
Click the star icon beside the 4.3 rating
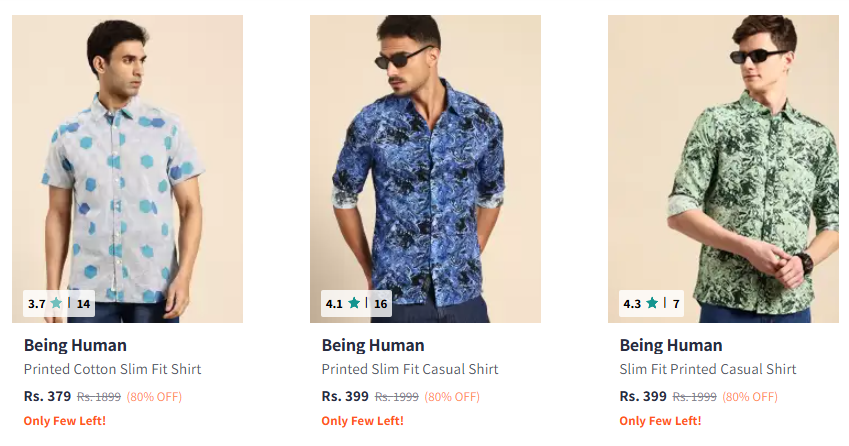tap(652, 303)
